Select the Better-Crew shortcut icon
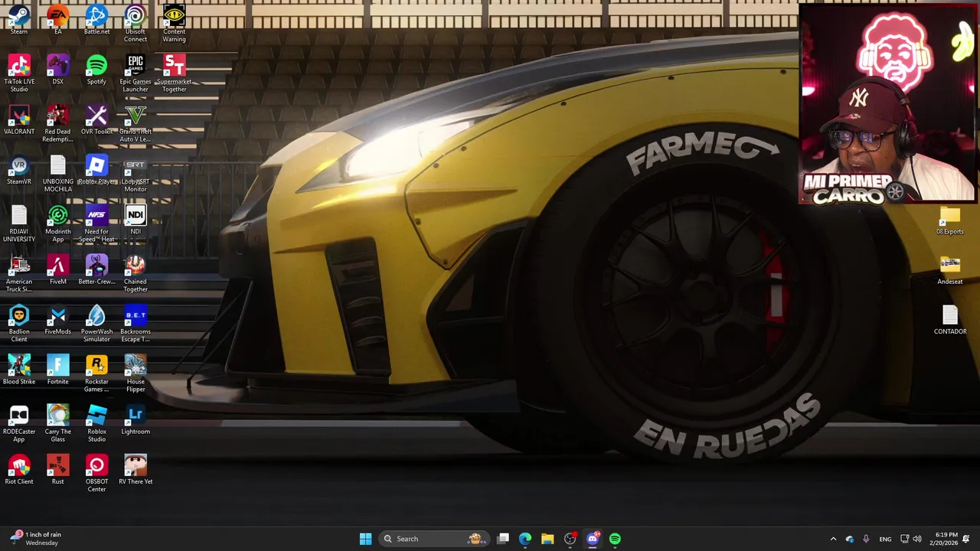Image resolution: width=980 pixels, height=551 pixels. (x=96, y=270)
